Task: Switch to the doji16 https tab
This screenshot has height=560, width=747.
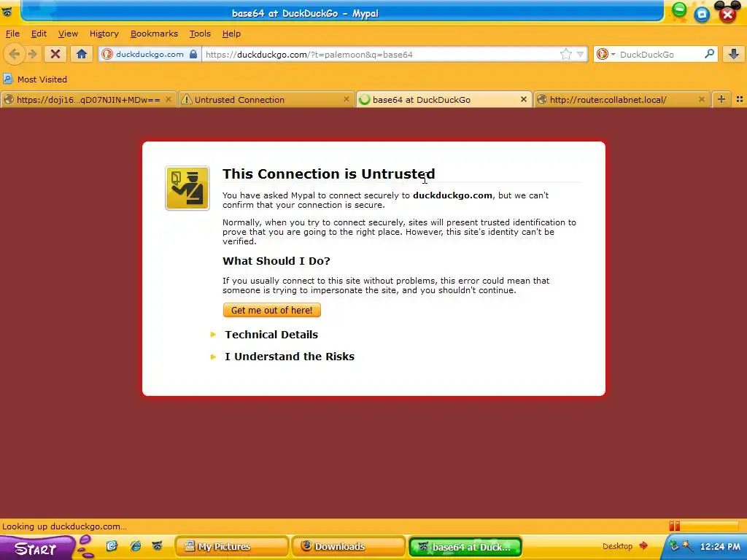Action: 88,99
